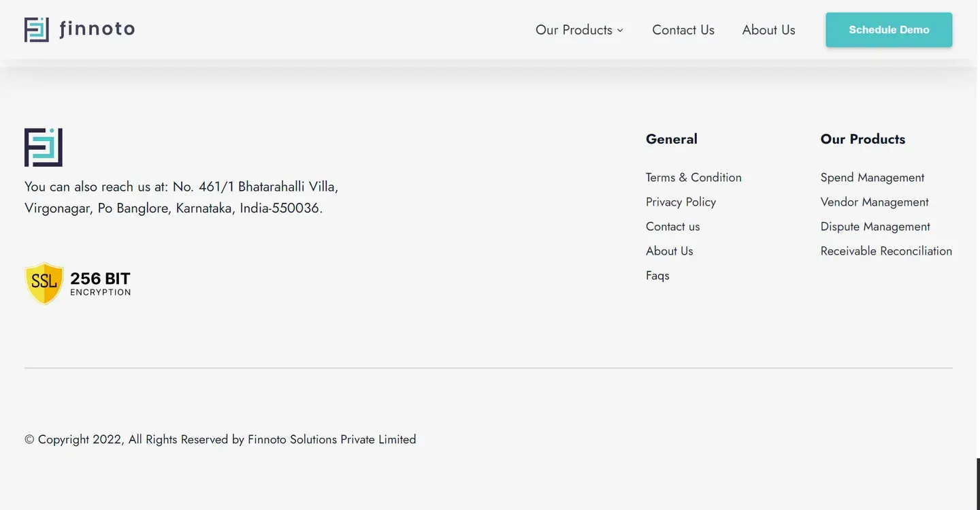Click the SSL 256 bit encryption badge
The width and height of the screenshot is (980, 510).
pyautogui.click(x=78, y=283)
